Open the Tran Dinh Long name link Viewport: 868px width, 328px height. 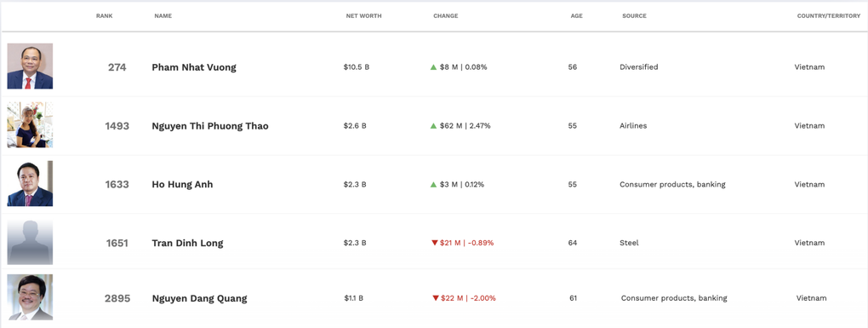pyautogui.click(x=187, y=243)
